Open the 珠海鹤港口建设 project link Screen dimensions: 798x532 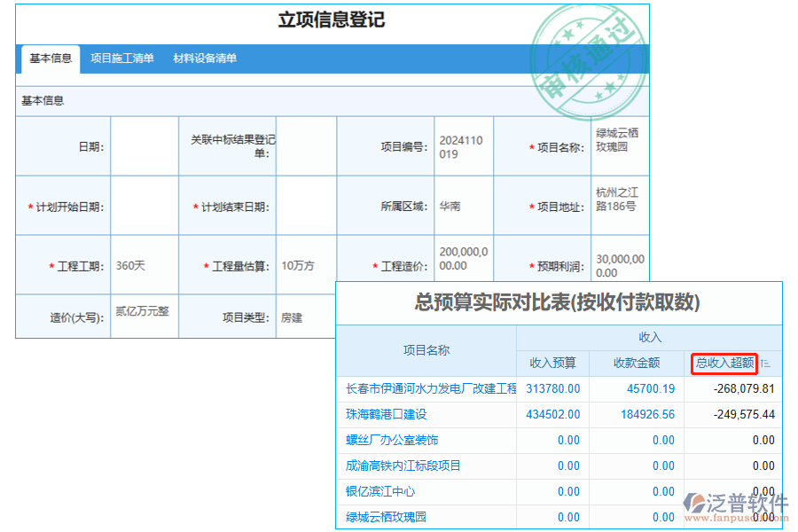387,414
